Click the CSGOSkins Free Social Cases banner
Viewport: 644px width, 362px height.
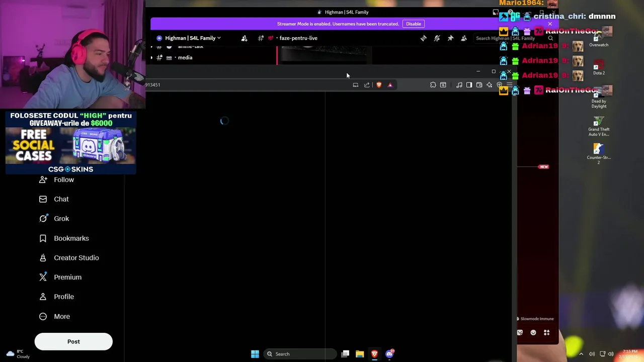[70, 142]
